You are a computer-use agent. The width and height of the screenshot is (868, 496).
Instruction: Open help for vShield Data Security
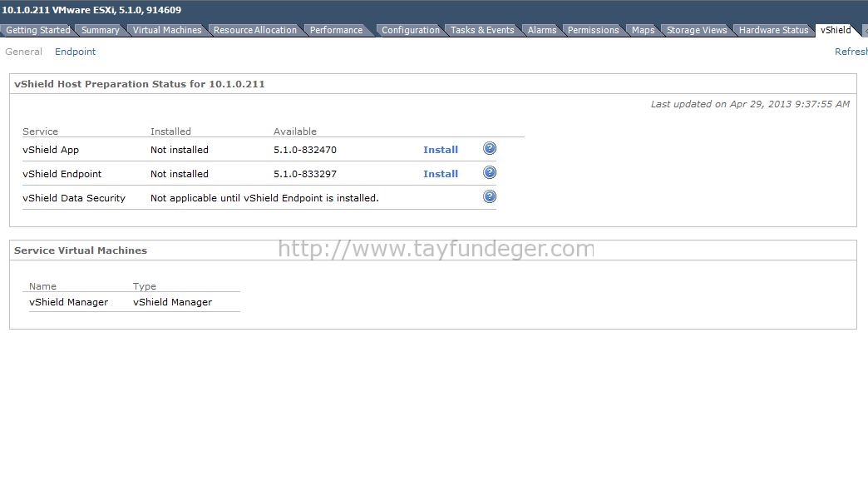tap(490, 196)
